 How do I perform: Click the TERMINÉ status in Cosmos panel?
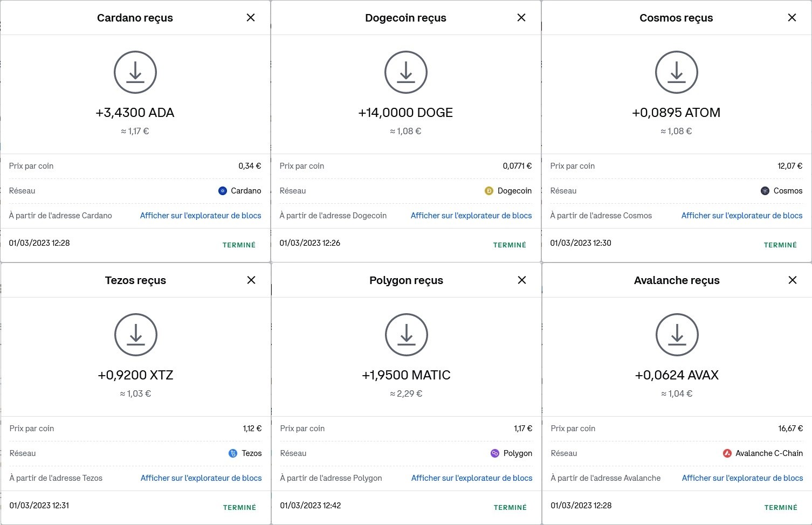(x=781, y=245)
